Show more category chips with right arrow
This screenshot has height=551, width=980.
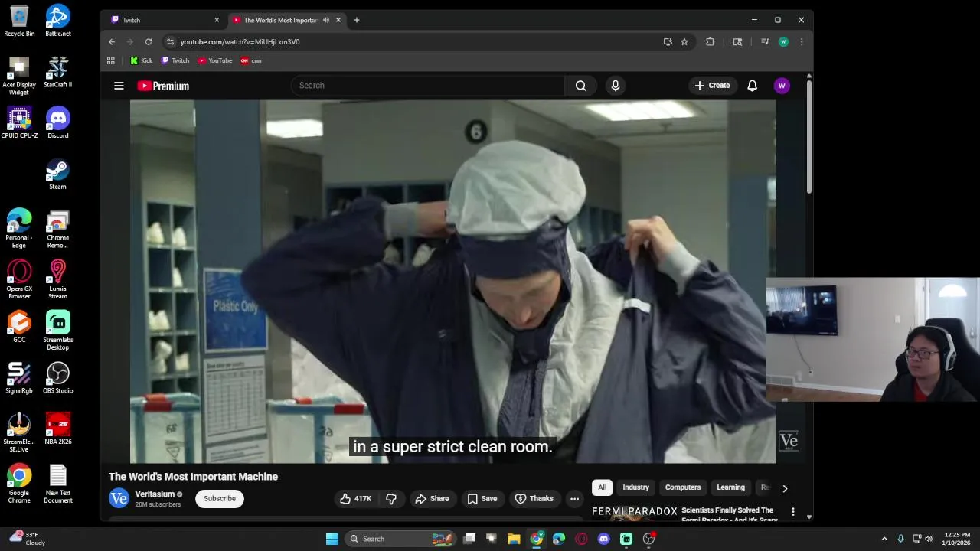pos(785,488)
